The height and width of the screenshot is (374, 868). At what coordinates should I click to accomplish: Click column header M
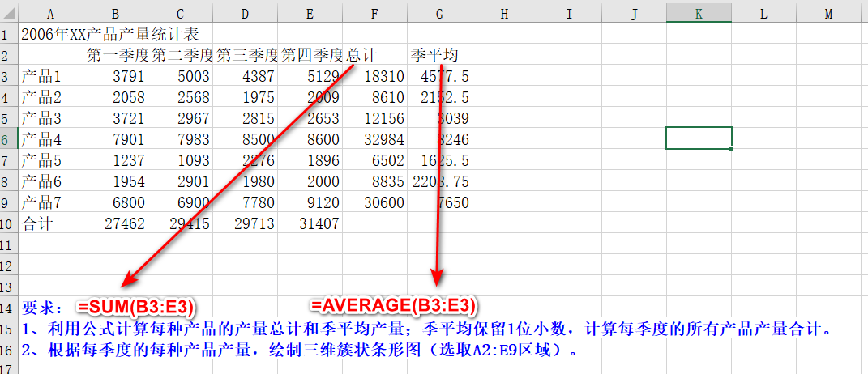tap(827, 12)
